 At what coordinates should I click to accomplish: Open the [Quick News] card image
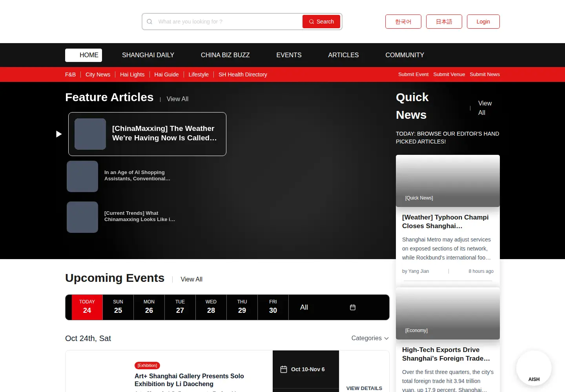(x=448, y=181)
